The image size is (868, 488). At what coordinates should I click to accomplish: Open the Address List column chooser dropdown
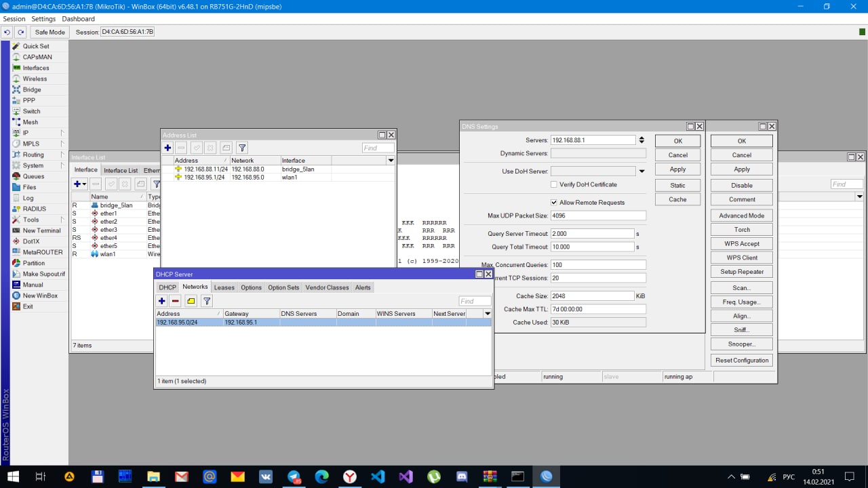[x=391, y=161]
